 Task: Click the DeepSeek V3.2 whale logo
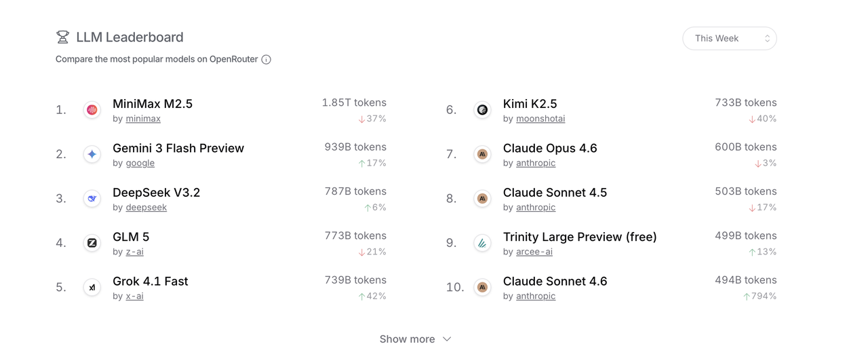click(92, 199)
